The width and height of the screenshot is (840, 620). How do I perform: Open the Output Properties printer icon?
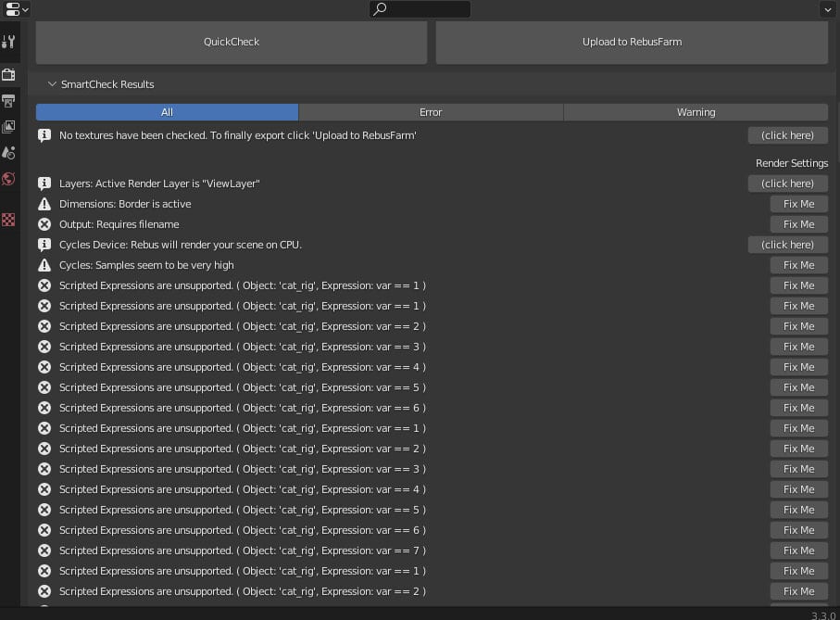coord(9,101)
